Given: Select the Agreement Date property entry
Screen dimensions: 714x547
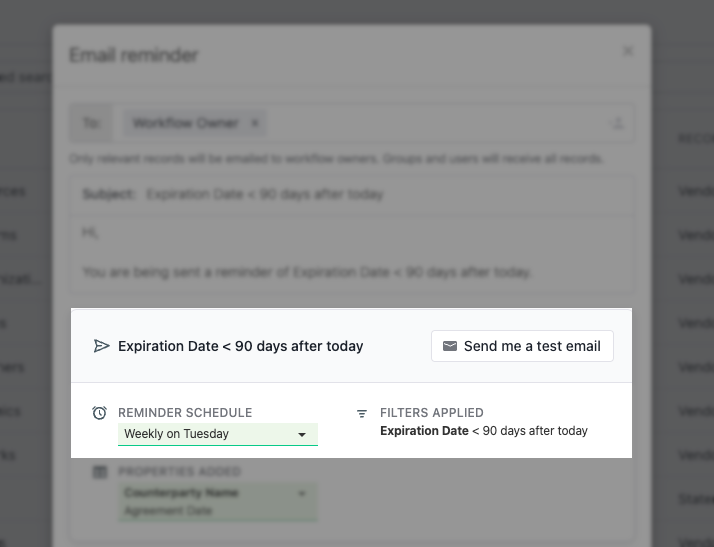Looking at the screenshot, I should [168, 511].
